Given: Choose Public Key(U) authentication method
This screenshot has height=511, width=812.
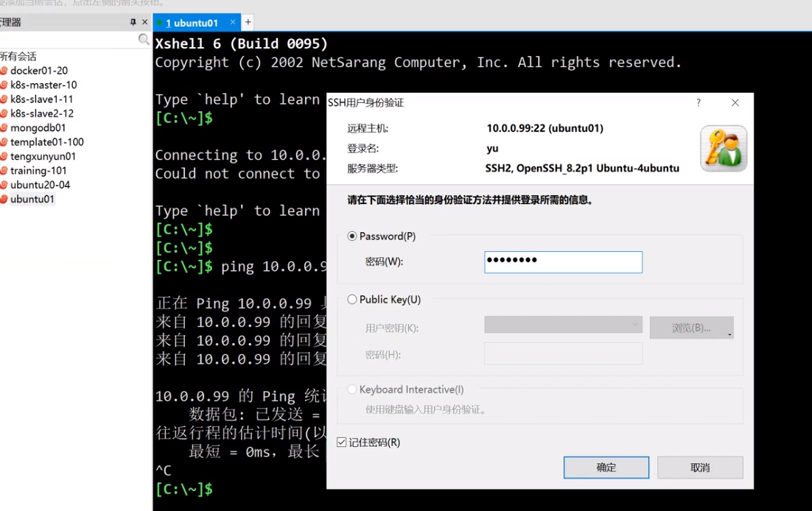Looking at the screenshot, I should 352,300.
